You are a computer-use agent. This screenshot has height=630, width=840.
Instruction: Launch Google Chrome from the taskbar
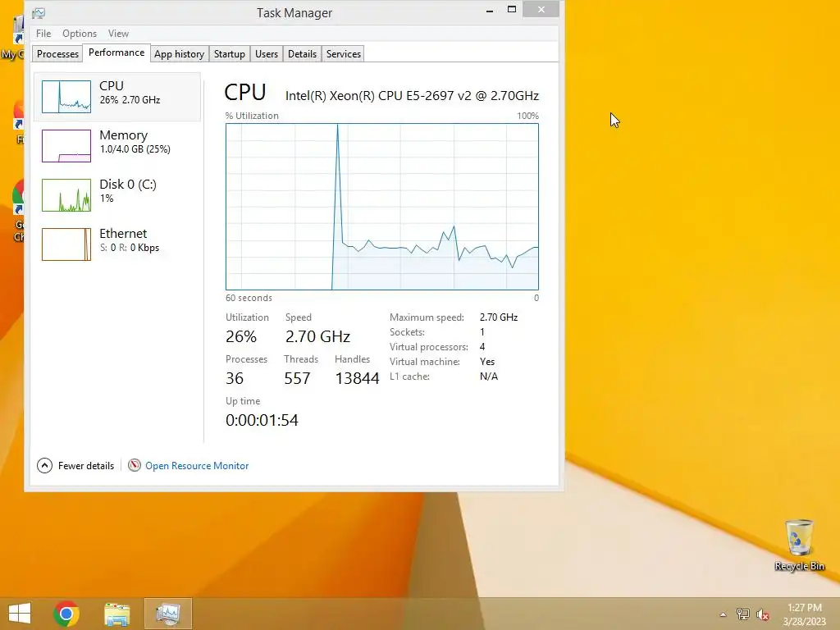click(66, 614)
